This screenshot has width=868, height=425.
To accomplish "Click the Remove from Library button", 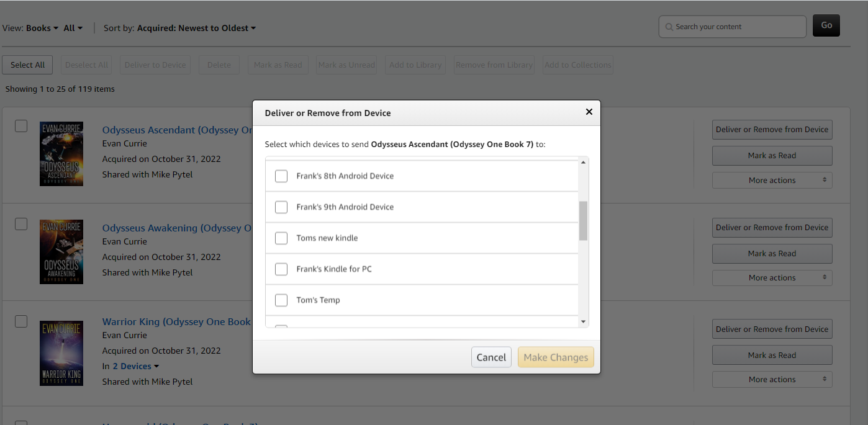I will click(494, 65).
